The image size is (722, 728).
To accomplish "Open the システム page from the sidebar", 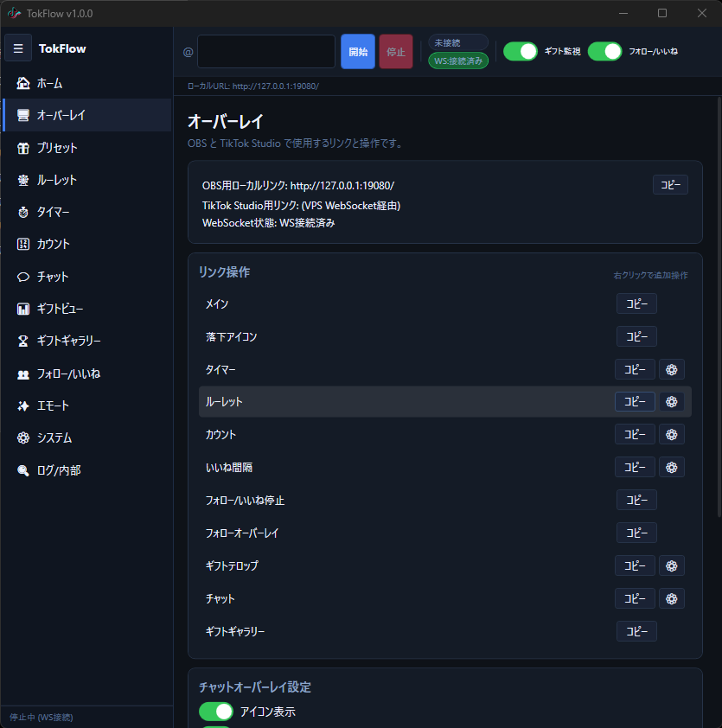I will [x=22, y=438].
